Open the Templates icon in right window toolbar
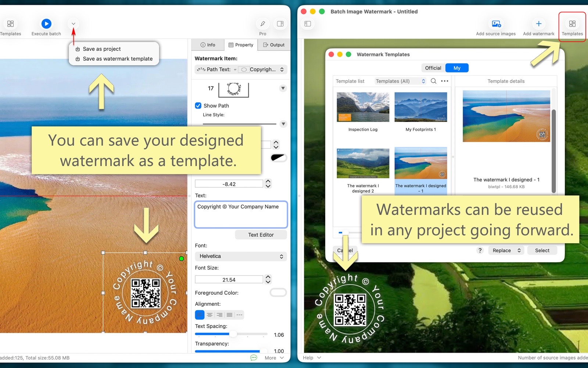The width and height of the screenshot is (588, 368). coord(572,24)
